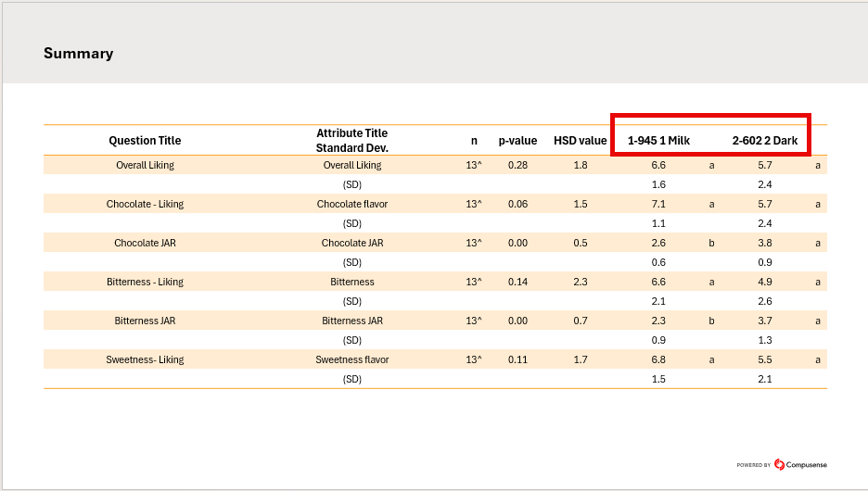This screenshot has height=491, width=868.
Task: Select the Question Title column header
Action: point(145,141)
